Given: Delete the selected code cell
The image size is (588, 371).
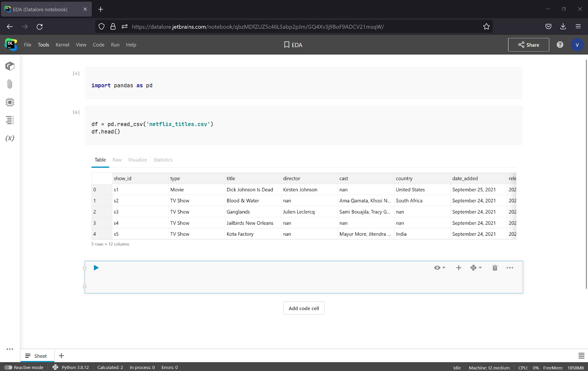Looking at the screenshot, I should [x=494, y=267].
